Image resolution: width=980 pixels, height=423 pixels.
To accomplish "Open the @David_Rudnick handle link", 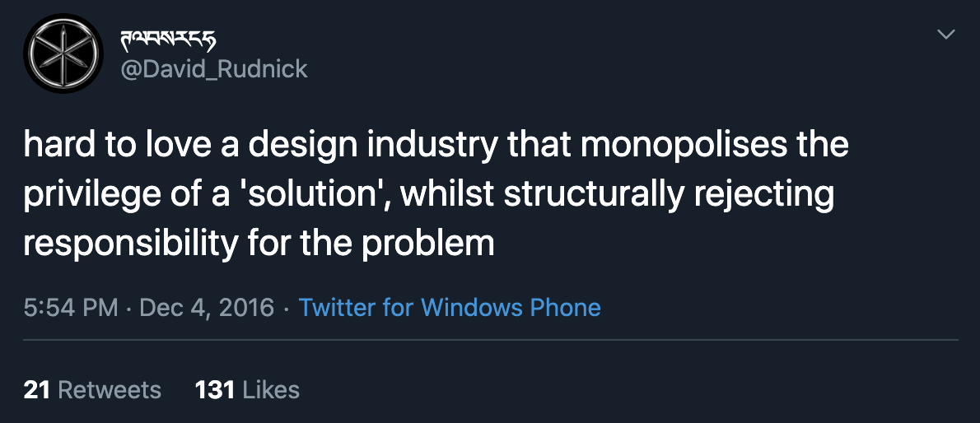I will coord(214,68).
